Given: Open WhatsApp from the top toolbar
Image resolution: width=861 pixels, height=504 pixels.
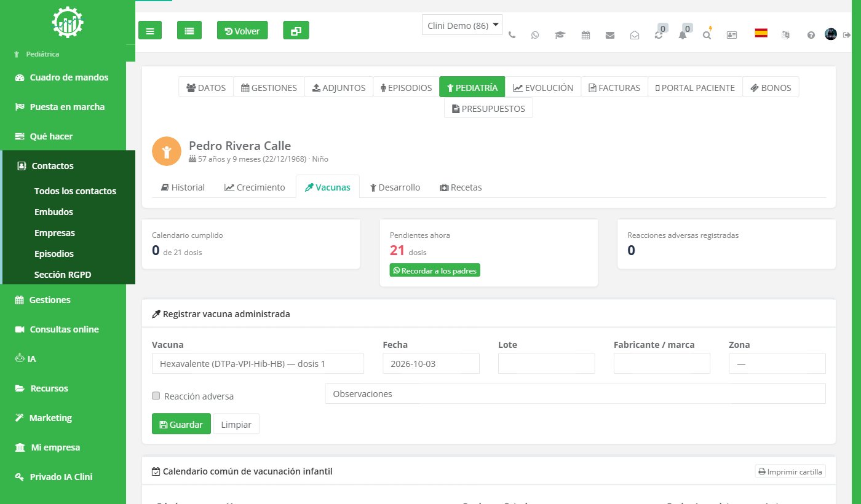Looking at the screenshot, I should (x=535, y=35).
